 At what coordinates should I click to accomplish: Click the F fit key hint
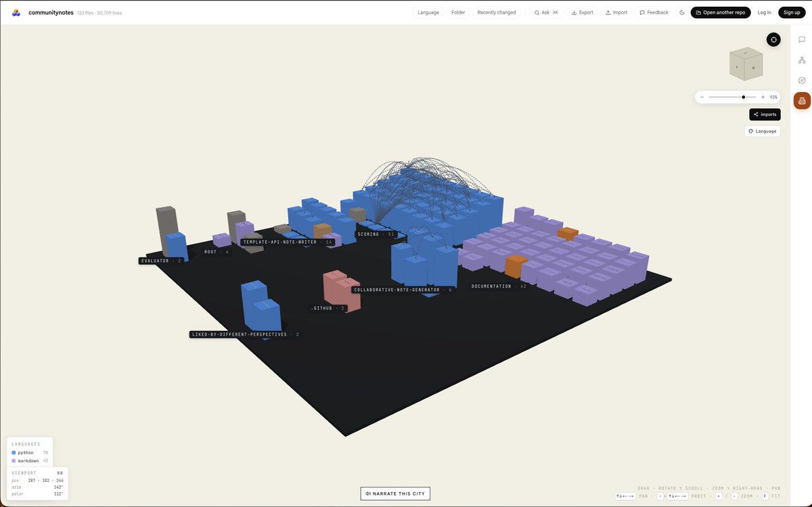[765, 496]
